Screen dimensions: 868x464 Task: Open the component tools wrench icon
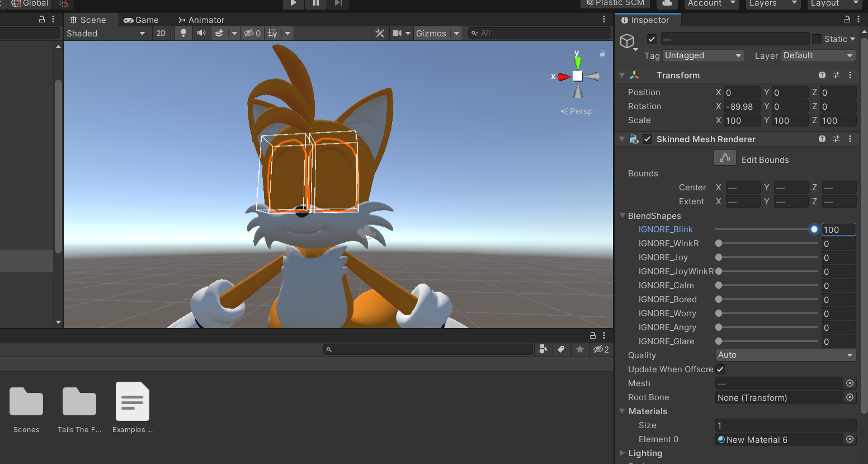click(380, 33)
